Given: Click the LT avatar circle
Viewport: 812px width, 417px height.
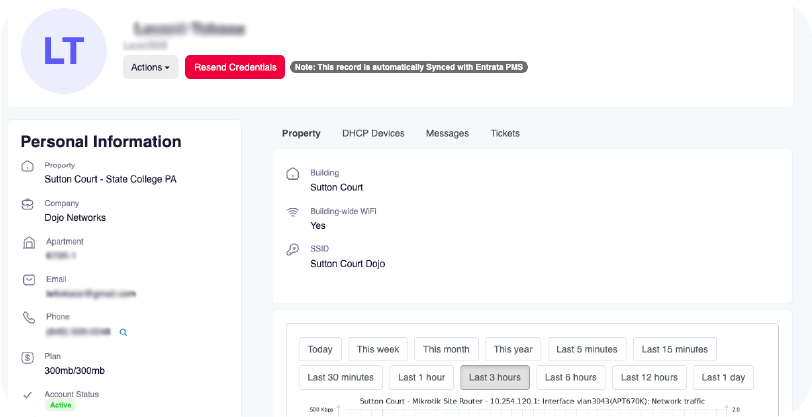Looking at the screenshot, I should tap(63, 51).
